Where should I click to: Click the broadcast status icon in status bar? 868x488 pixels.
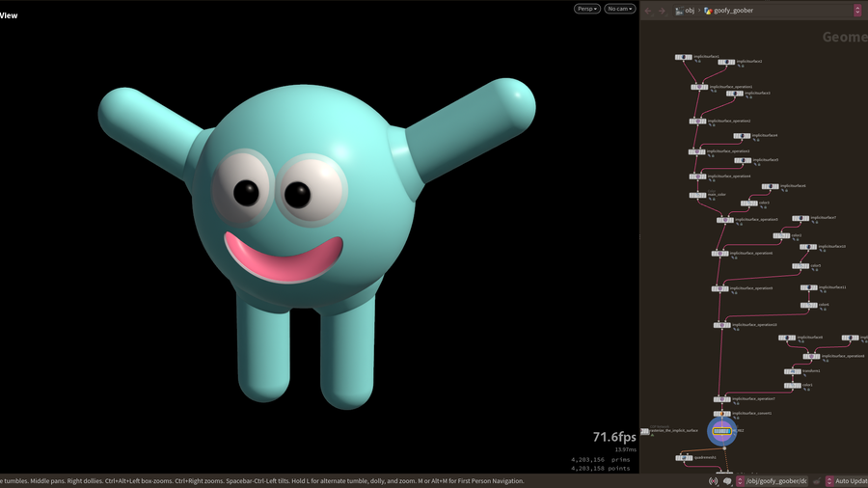pyautogui.click(x=714, y=481)
